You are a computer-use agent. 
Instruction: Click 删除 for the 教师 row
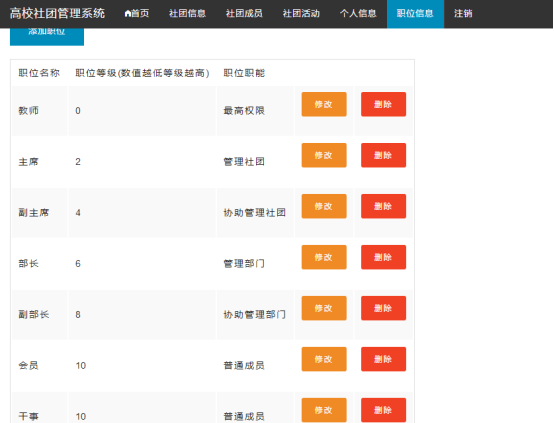pos(383,104)
